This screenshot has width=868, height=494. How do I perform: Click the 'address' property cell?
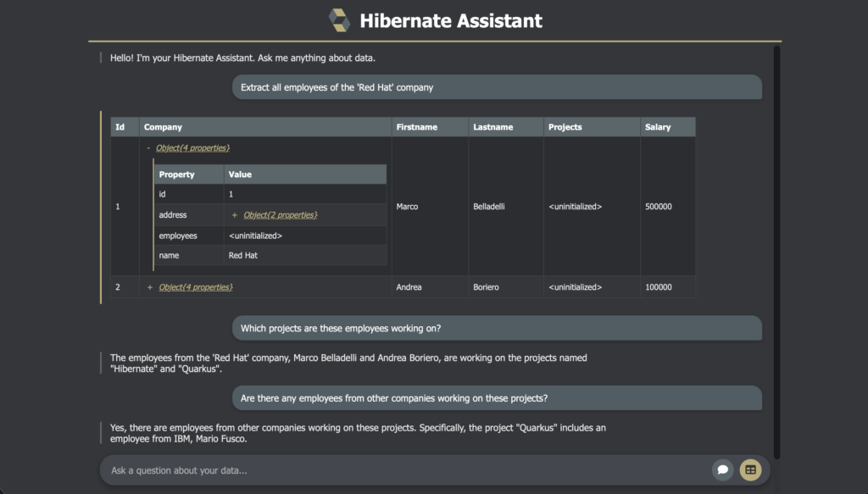pyautogui.click(x=189, y=214)
